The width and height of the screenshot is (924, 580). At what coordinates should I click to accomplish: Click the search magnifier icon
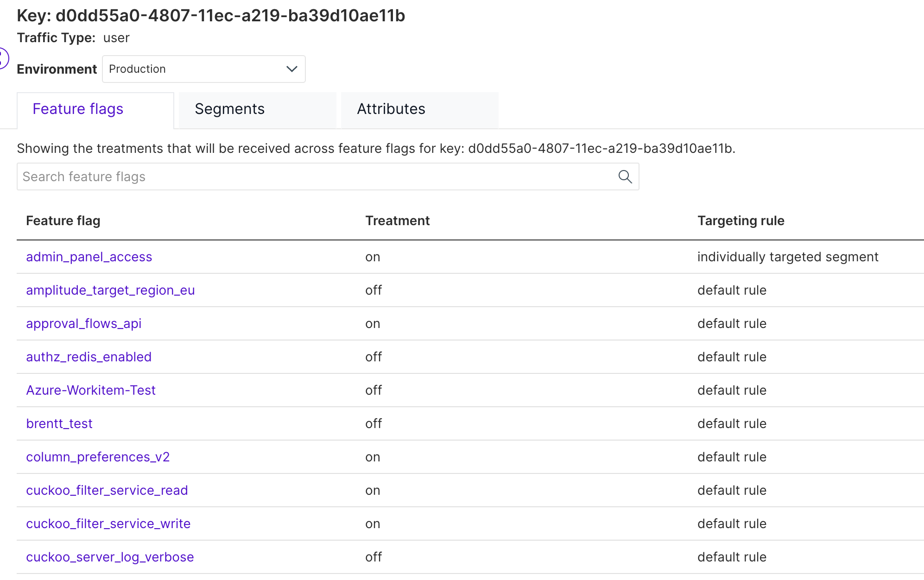click(625, 177)
